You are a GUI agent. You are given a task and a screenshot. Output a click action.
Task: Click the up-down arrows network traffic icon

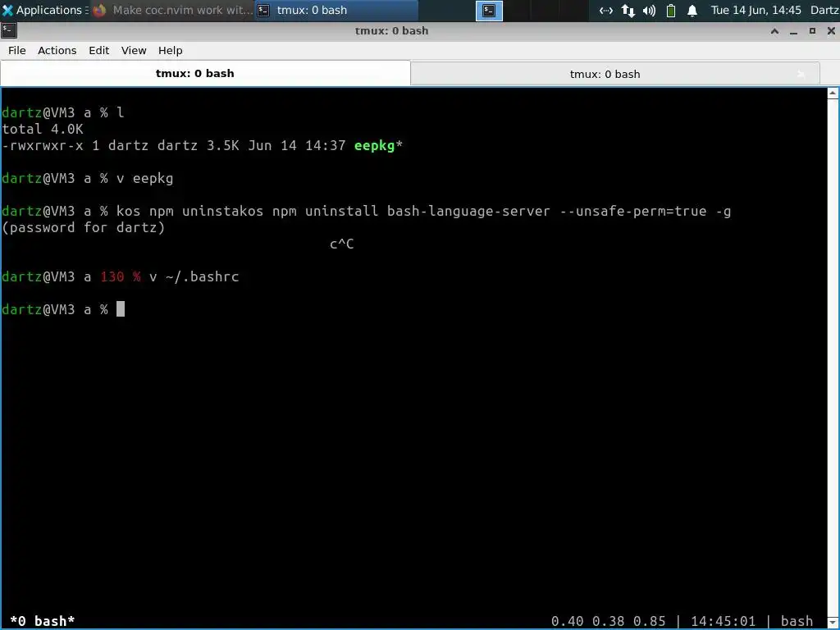(628, 11)
